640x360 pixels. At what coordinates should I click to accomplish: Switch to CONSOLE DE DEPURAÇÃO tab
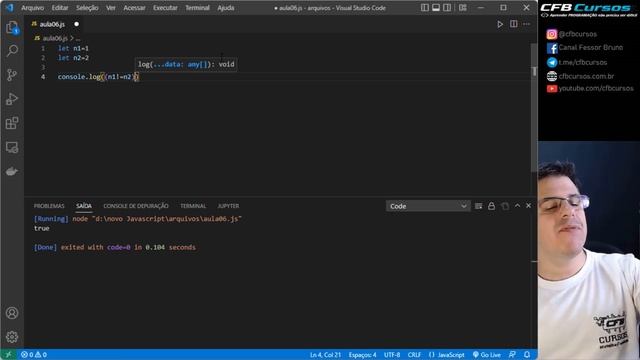coord(136,206)
